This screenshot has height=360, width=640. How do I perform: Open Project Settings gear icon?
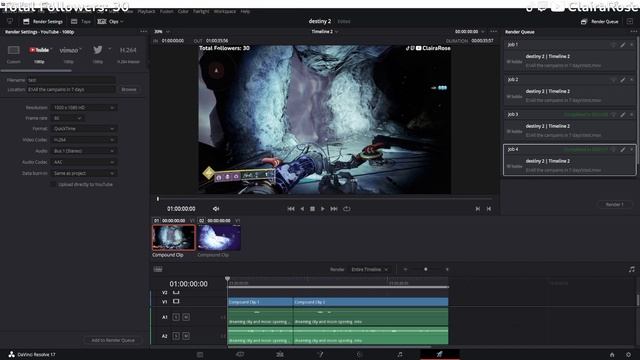[629, 355]
